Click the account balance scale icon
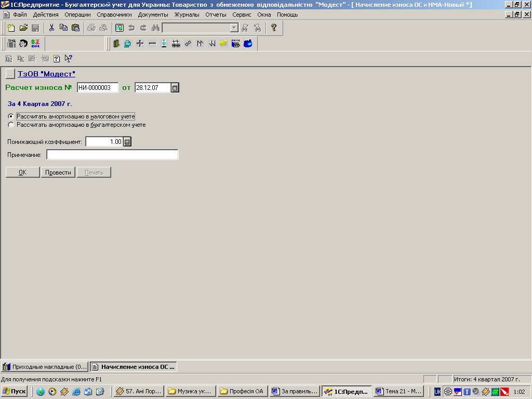The width and height of the screenshot is (532, 399). [164, 44]
